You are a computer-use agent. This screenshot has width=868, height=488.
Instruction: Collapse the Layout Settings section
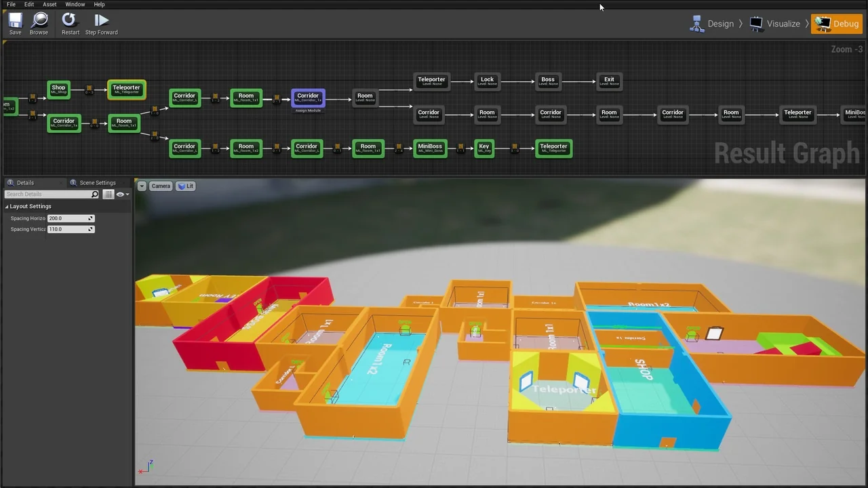[x=7, y=207]
